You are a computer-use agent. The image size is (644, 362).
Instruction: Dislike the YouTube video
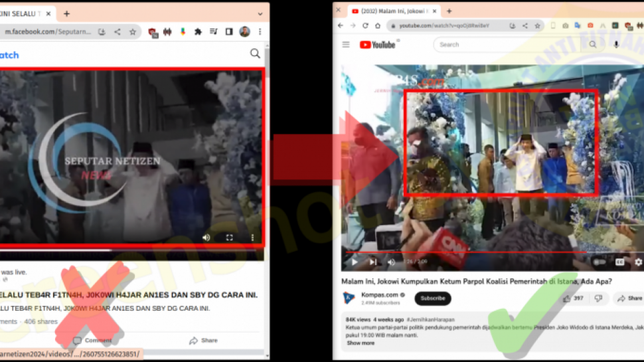(598, 298)
